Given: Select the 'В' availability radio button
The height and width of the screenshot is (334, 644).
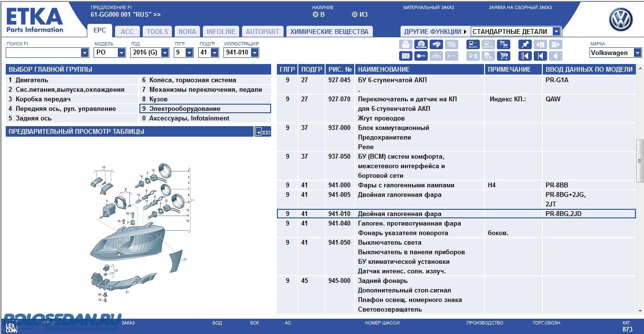Looking at the screenshot, I should [x=315, y=14].
